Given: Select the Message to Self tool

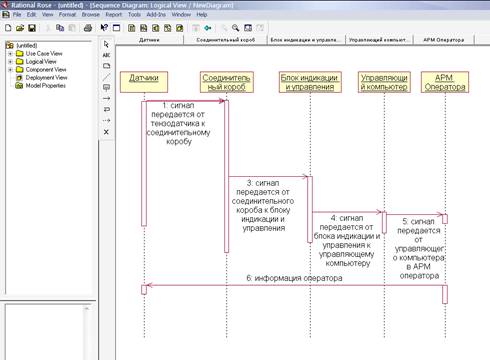Looking at the screenshot, I should (x=106, y=109).
